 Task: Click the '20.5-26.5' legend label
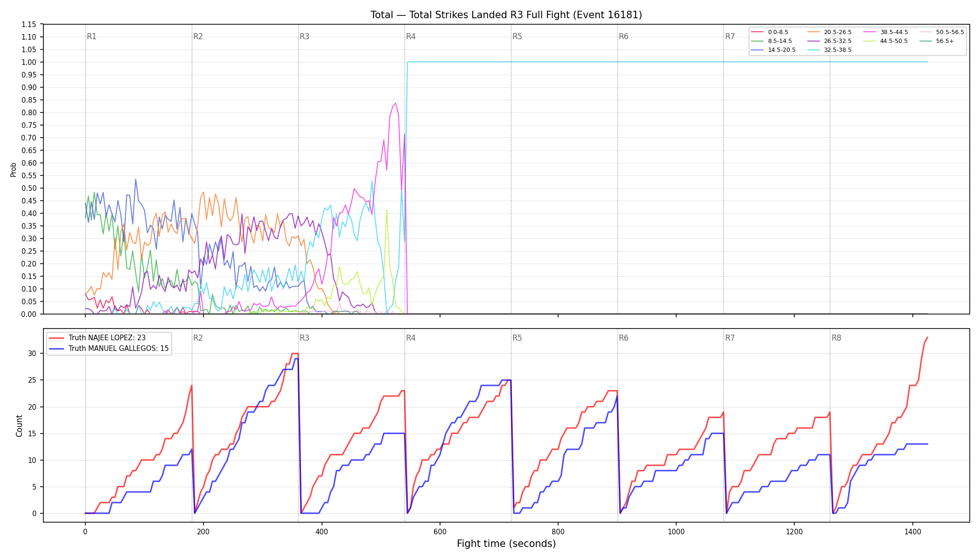pyautogui.click(x=838, y=32)
